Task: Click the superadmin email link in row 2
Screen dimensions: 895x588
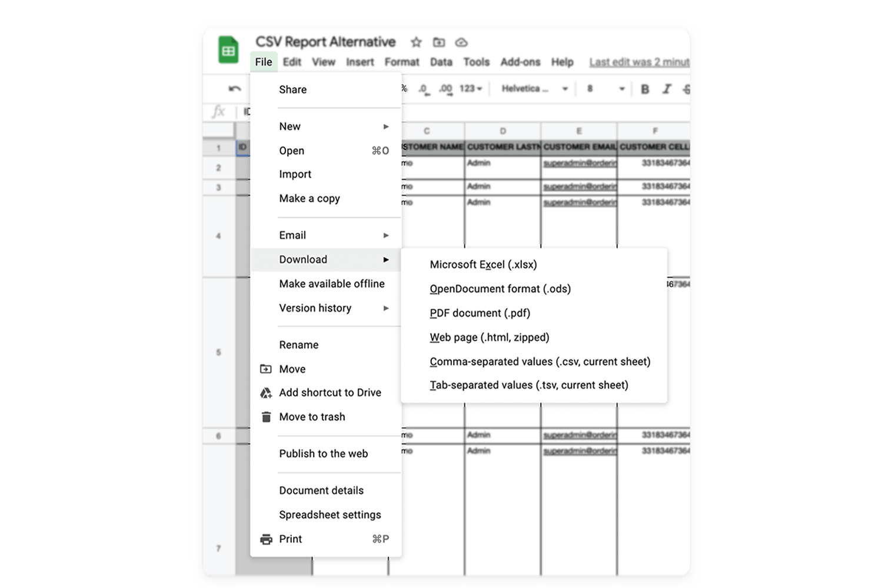Action: click(580, 163)
